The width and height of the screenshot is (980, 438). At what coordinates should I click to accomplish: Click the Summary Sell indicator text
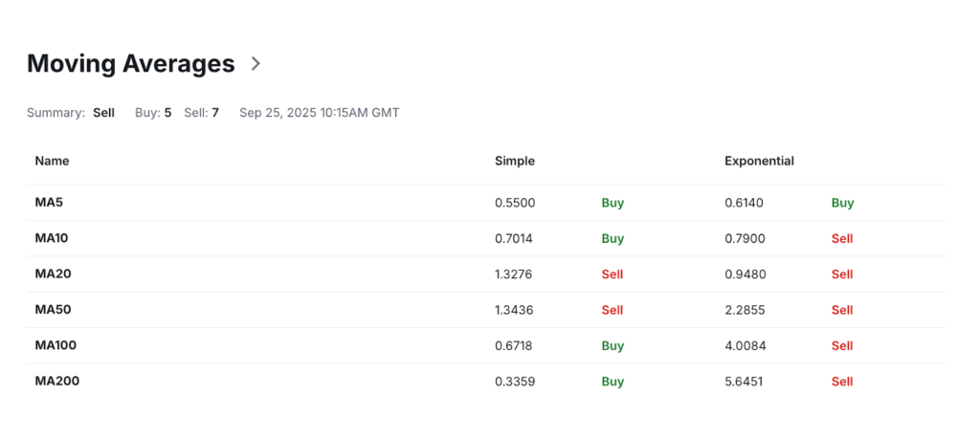(103, 113)
